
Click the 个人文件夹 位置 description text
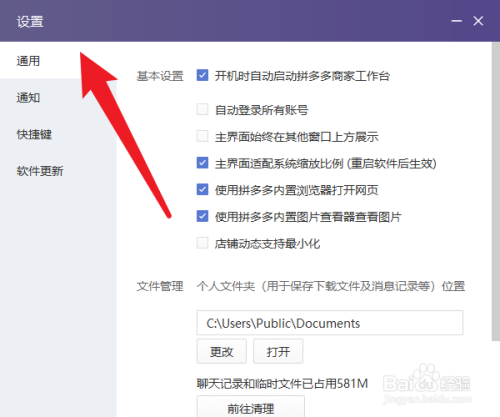[x=330, y=286]
